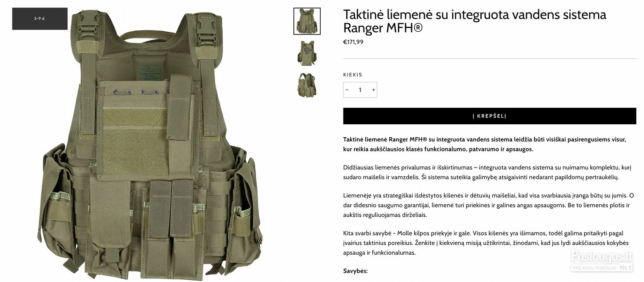Click paragraph mentioning Molle kilpos
Image resolution: width=644 pixels, height=282 pixels.
(x=486, y=243)
